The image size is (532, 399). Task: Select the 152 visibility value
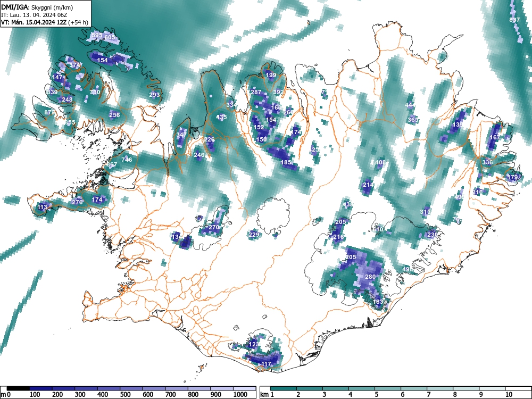pyautogui.click(x=259, y=127)
